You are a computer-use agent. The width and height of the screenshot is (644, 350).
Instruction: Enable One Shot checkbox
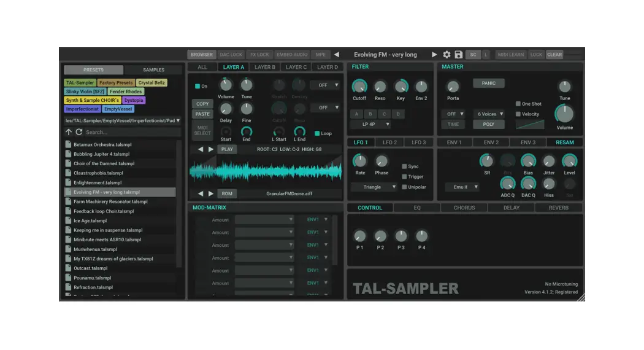point(518,104)
